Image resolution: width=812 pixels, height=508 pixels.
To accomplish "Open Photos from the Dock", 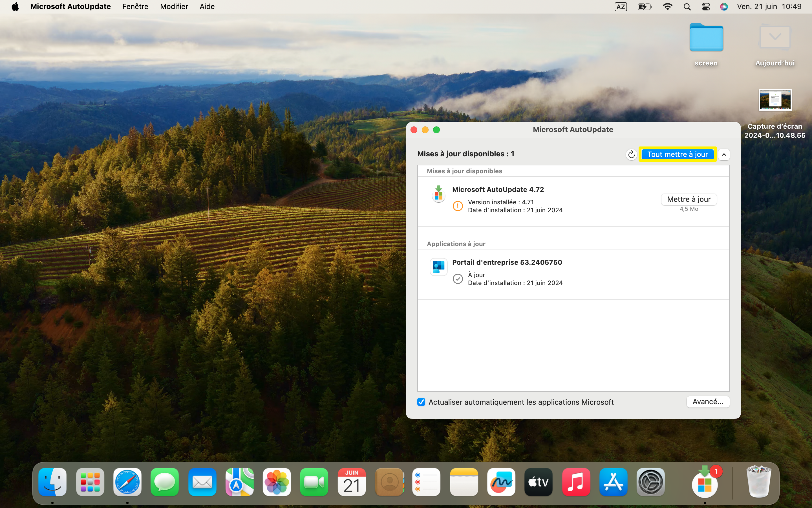I will click(277, 482).
